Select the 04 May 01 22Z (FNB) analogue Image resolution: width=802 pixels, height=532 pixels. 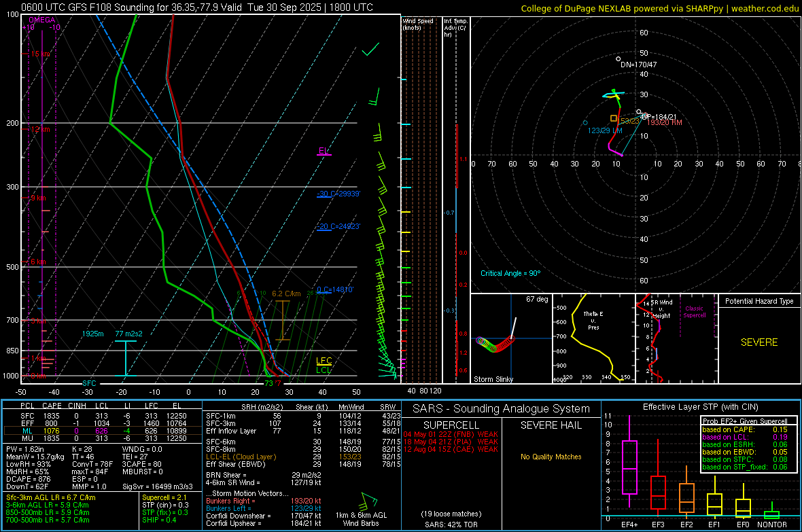click(x=451, y=434)
